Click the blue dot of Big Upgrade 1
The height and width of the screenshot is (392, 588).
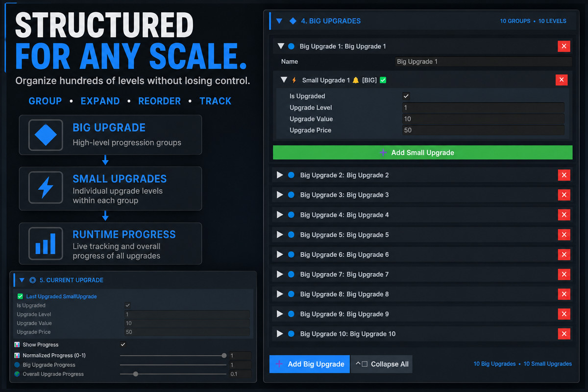(x=291, y=46)
